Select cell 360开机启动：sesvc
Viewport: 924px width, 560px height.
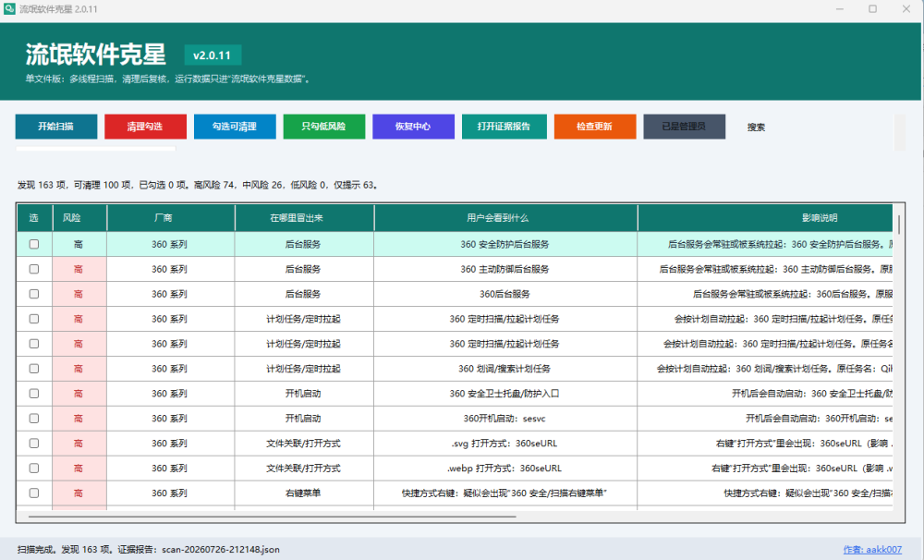point(505,418)
